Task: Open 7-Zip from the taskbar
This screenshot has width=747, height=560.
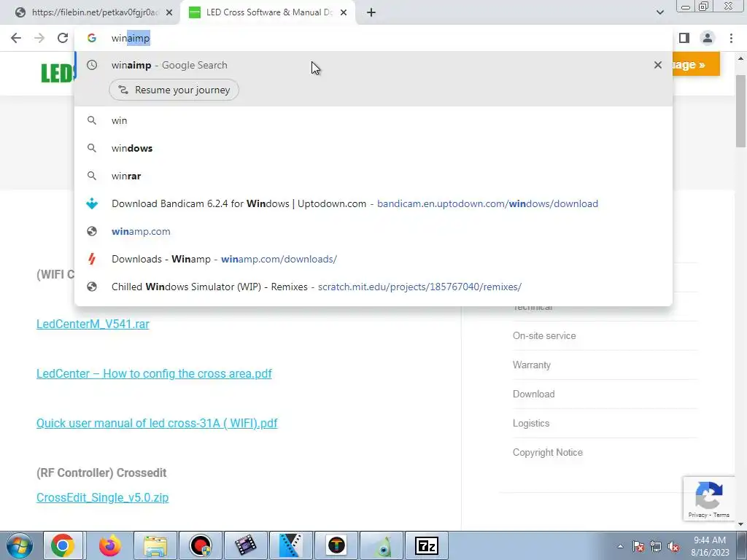Action: [426, 545]
